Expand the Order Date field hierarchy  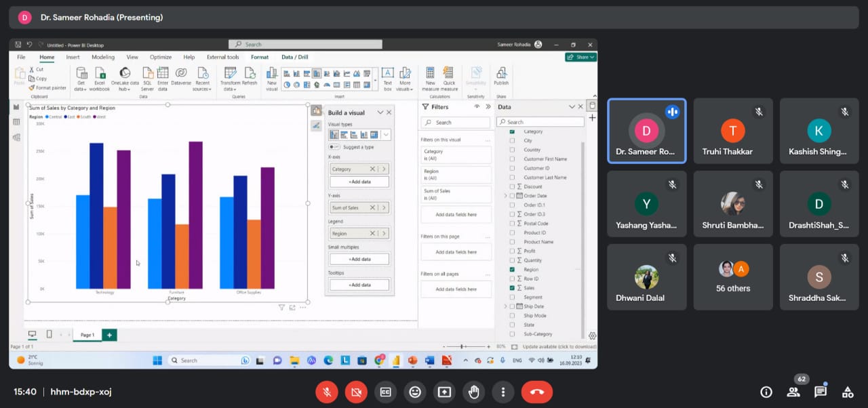click(506, 195)
